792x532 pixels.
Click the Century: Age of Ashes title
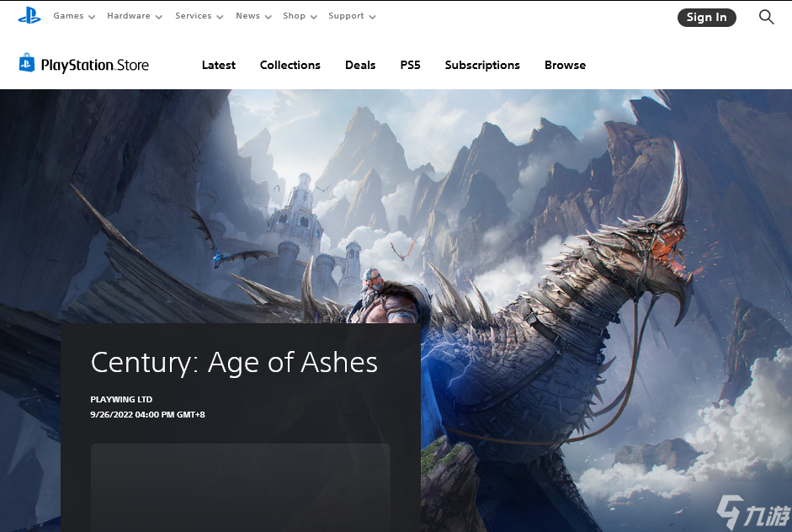(234, 363)
